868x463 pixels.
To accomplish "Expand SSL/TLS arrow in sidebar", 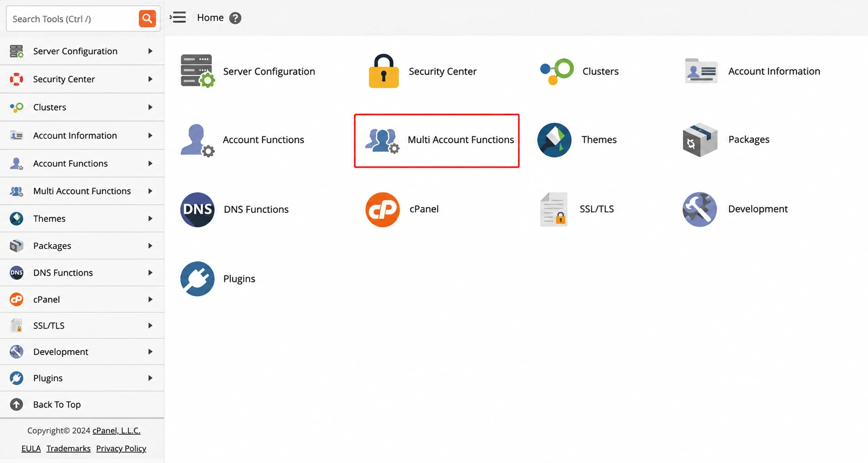I will click(150, 326).
